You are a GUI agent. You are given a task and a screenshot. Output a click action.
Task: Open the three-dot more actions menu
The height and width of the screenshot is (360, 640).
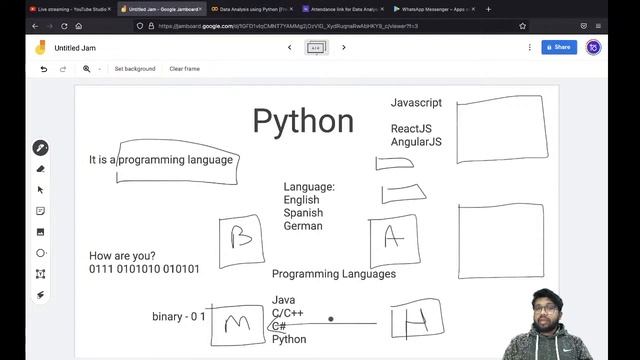click(x=529, y=47)
